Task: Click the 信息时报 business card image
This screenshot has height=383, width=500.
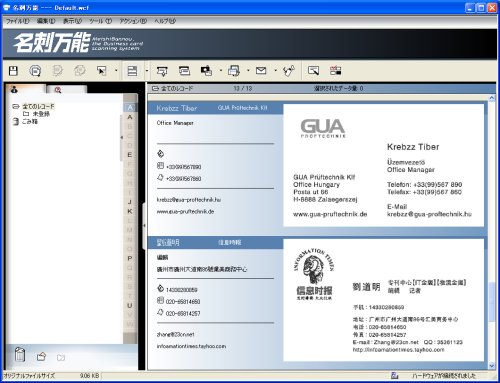Action: 383,300
